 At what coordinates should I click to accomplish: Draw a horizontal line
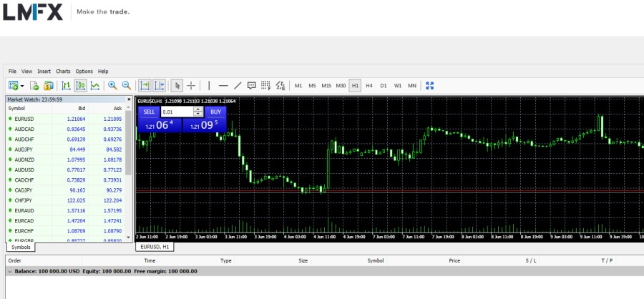(x=223, y=85)
